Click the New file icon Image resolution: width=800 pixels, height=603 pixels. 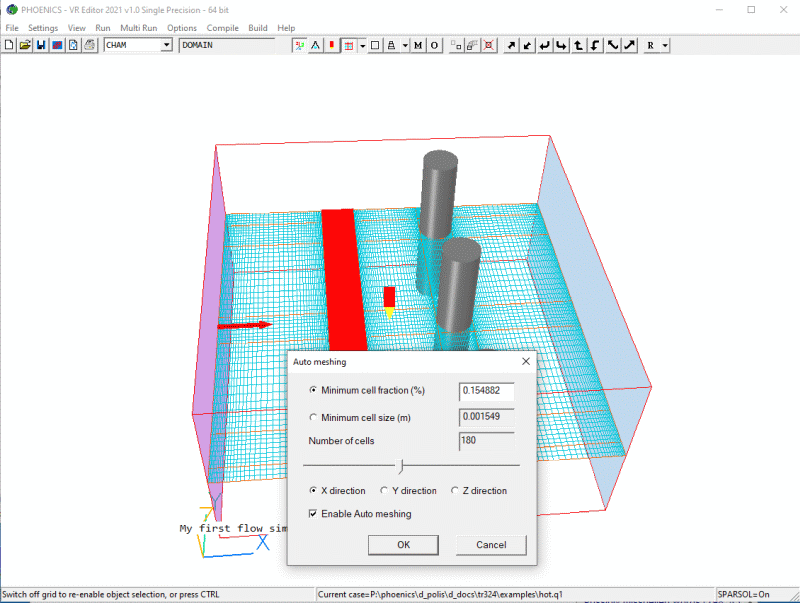(x=9, y=45)
